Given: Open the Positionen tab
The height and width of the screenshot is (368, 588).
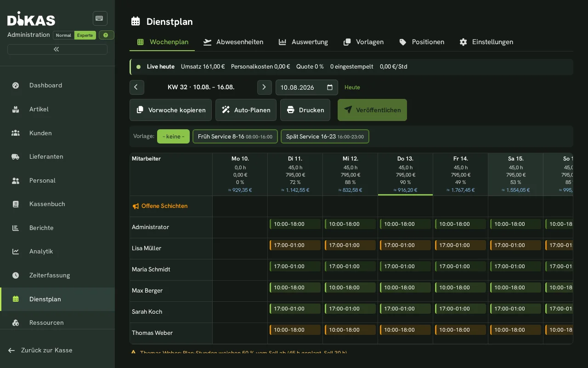Looking at the screenshot, I should (422, 42).
